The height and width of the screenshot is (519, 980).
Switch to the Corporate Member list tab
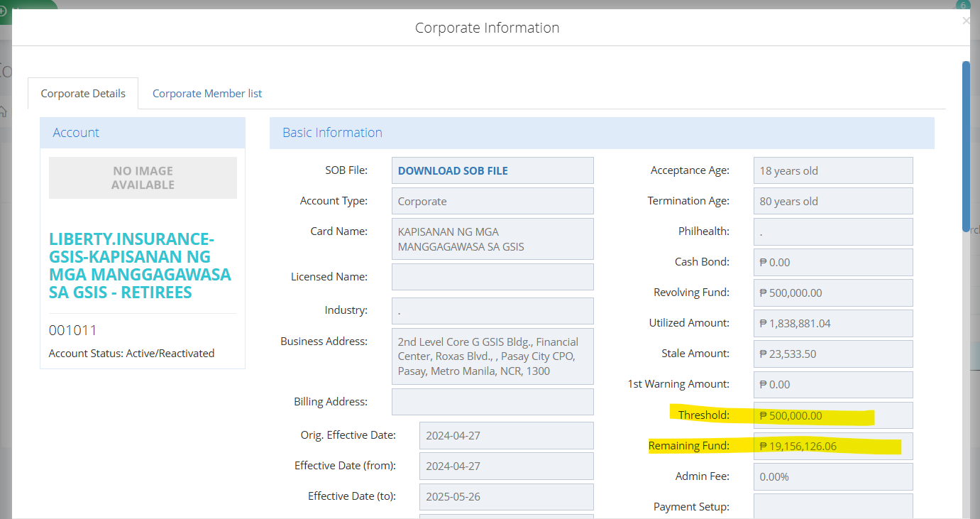pos(207,94)
